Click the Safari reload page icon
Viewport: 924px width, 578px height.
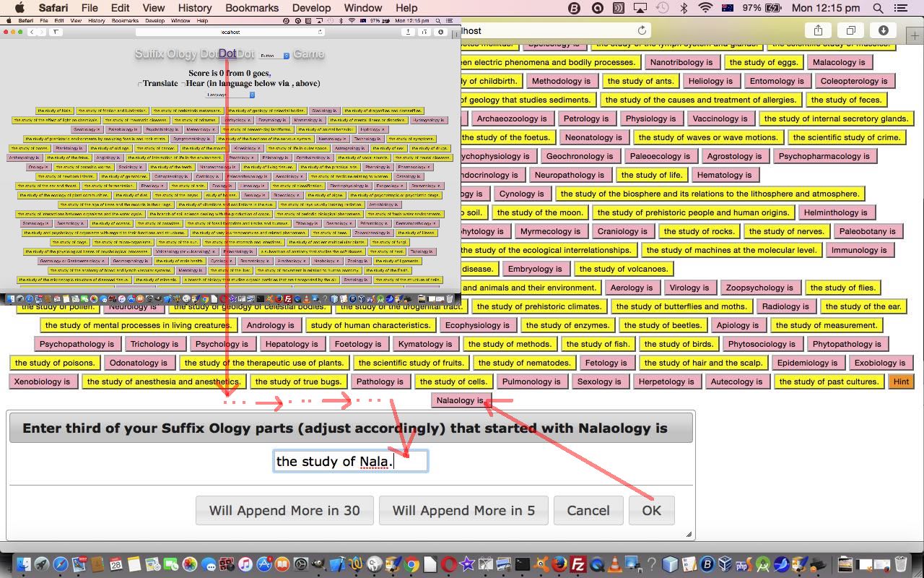click(642, 30)
